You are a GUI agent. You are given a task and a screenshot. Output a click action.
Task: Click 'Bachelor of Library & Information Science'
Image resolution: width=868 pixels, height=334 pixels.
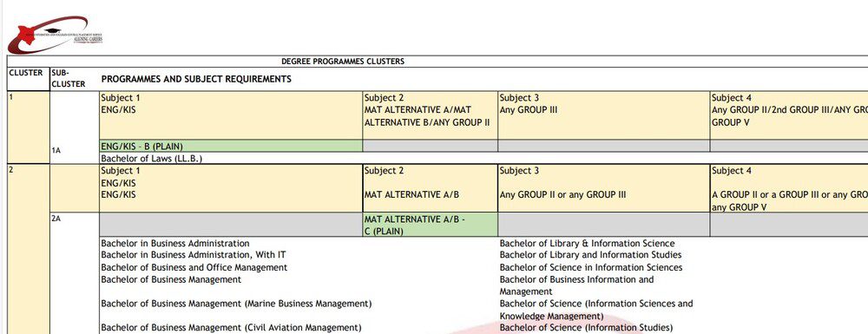pos(588,243)
